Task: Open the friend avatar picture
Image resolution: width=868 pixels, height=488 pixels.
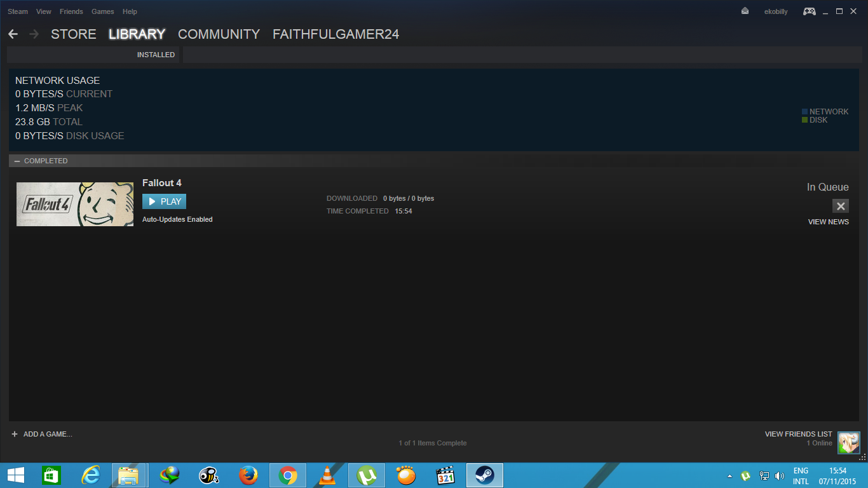Action: pyautogui.click(x=849, y=443)
